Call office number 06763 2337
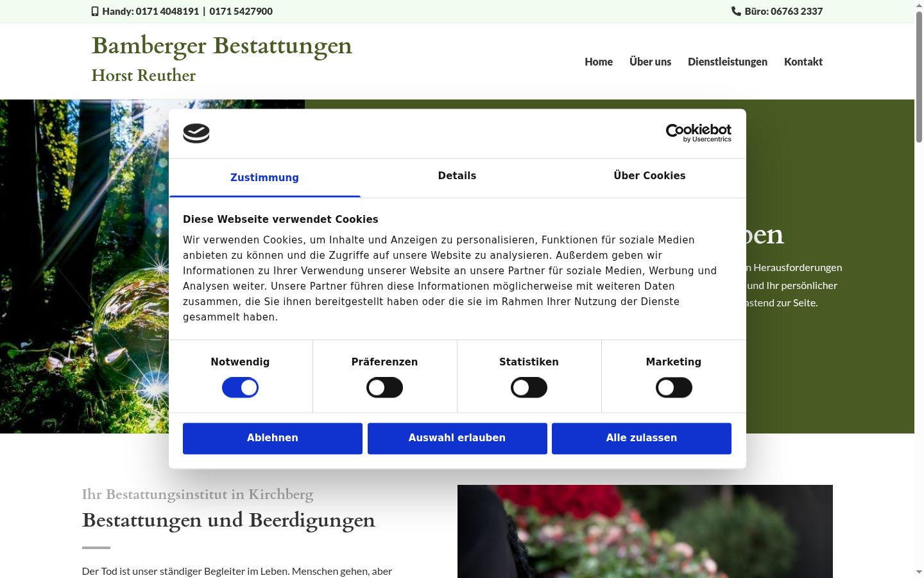The width and height of the screenshot is (924, 578). 796,11
